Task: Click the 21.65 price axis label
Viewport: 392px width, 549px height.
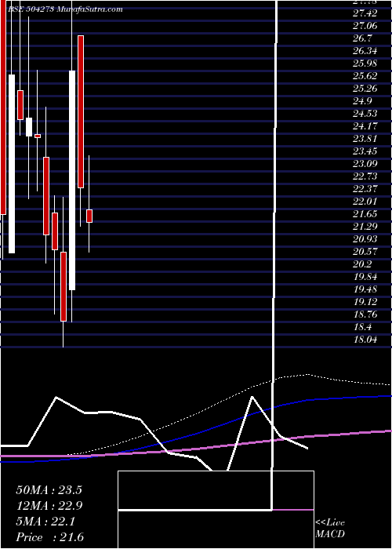Action: point(365,214)
